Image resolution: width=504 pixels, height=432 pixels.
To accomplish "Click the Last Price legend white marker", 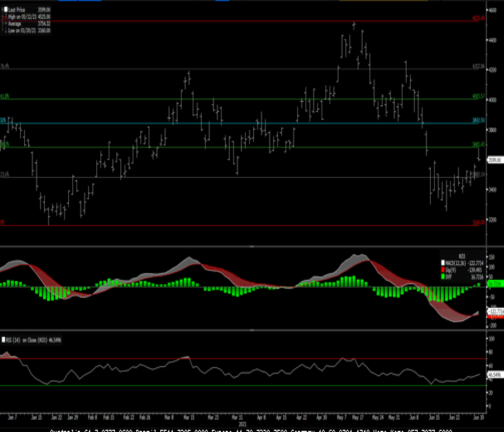I will click(6, 10).
